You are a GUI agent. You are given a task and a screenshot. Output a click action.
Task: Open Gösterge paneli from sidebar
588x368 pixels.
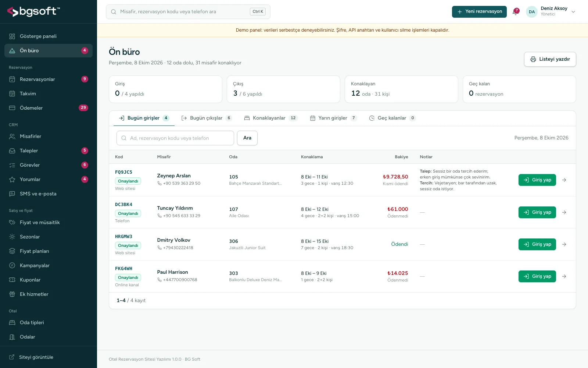tap(49, 36)
